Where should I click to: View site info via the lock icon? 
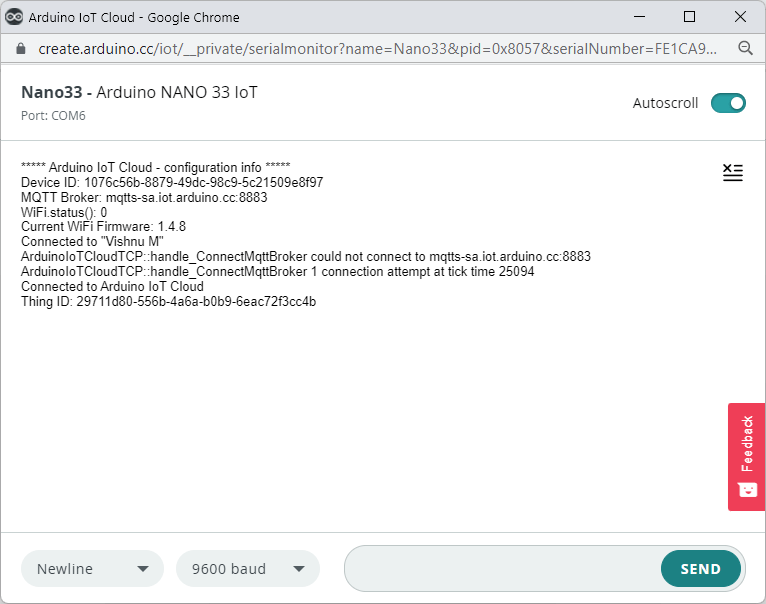pyautogui.click(x=21, y=48)
